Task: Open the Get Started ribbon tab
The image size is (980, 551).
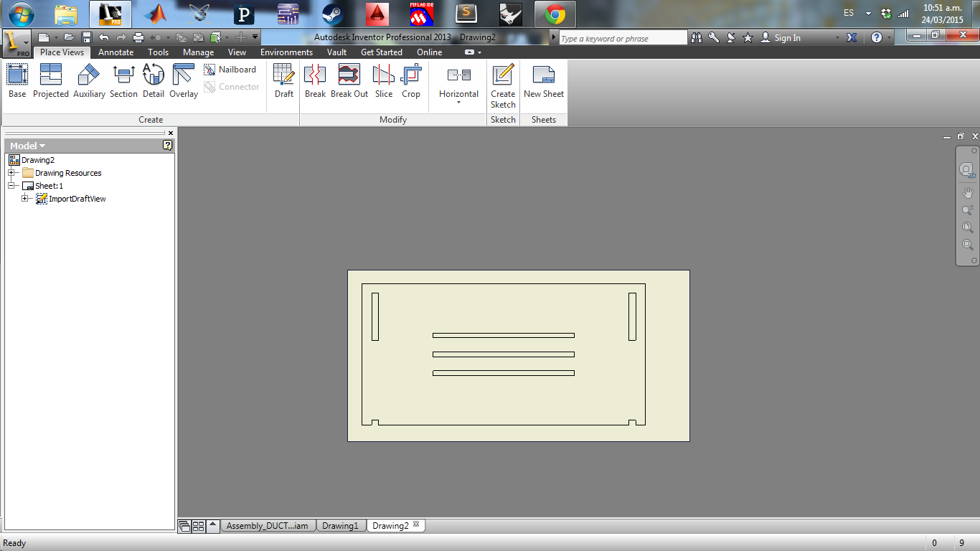Action: pyautogui.click(x=382, y=52)
